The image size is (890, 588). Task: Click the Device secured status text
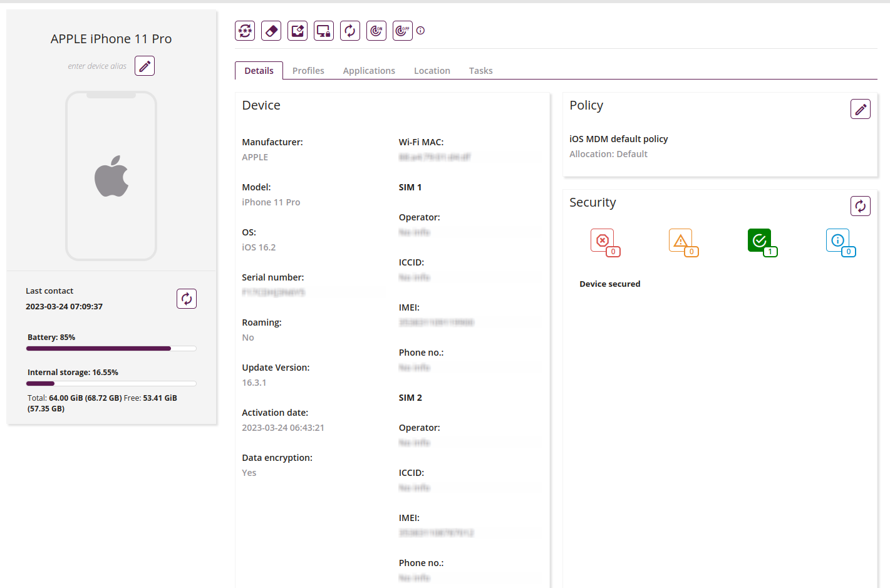click(x=610, y=284)
